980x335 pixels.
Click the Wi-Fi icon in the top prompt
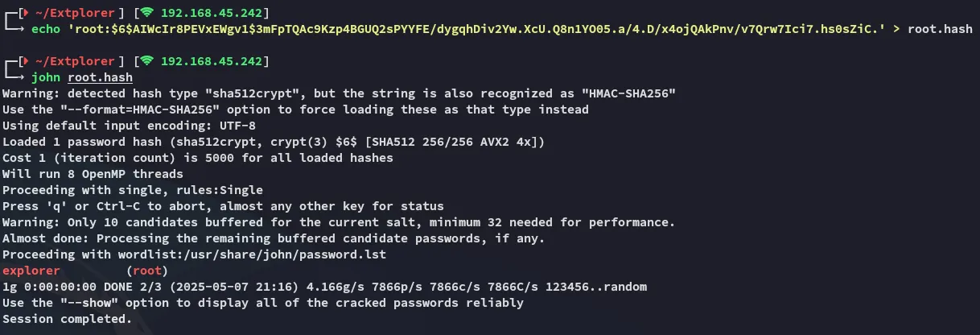[146, 13]
